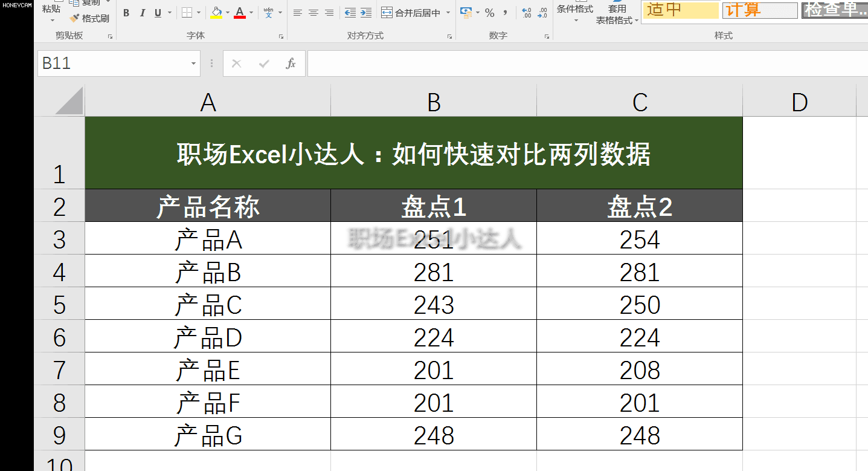Click the Select All corner triangle
Image resolution: width=868 pixels, height=471 pixels.
(x=69, y=100)
